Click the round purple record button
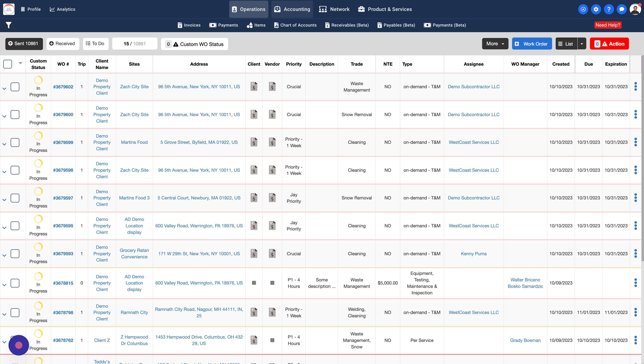This screenshot has height=364, width=644. coord(19,345)
